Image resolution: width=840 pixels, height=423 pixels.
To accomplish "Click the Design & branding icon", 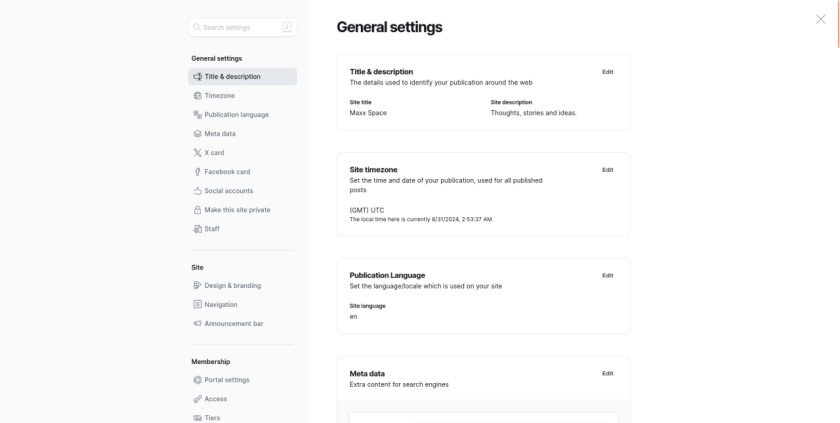I will point(197,285).
